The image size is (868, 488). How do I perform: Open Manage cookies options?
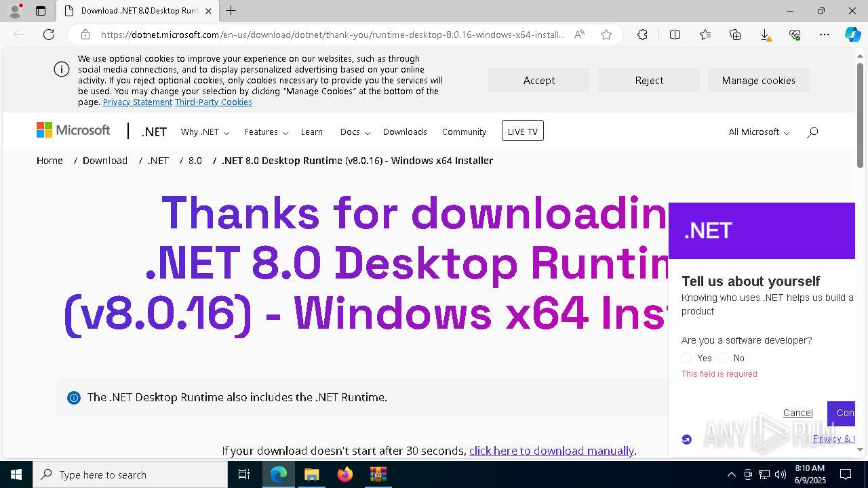(x=759, y=80)
